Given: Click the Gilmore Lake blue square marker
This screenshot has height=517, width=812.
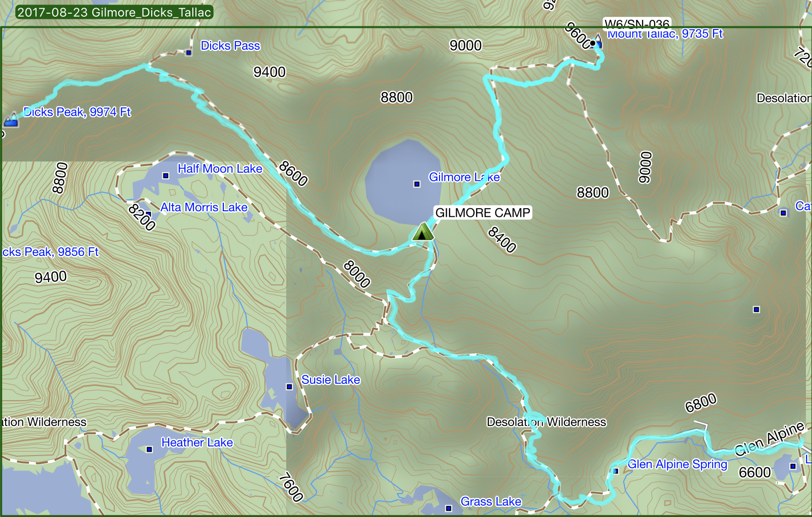Looking at the screenshot, I should [417, 184].
